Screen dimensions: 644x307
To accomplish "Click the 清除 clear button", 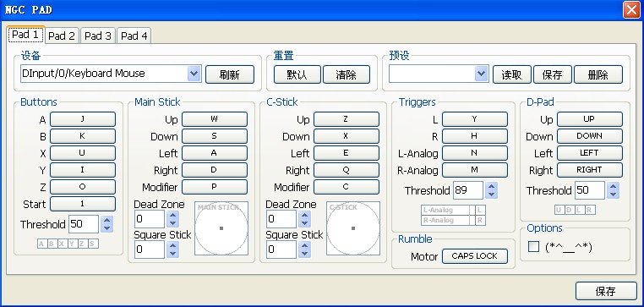I will tap(347, 74).
